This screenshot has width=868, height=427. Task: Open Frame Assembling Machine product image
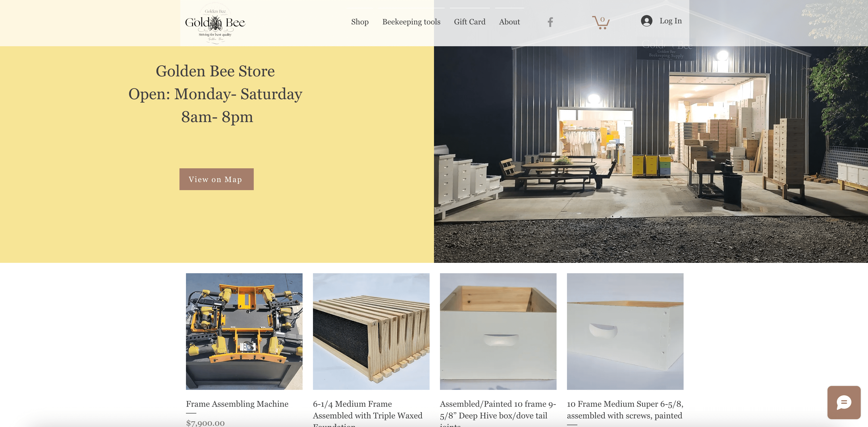tap(244, 331)
